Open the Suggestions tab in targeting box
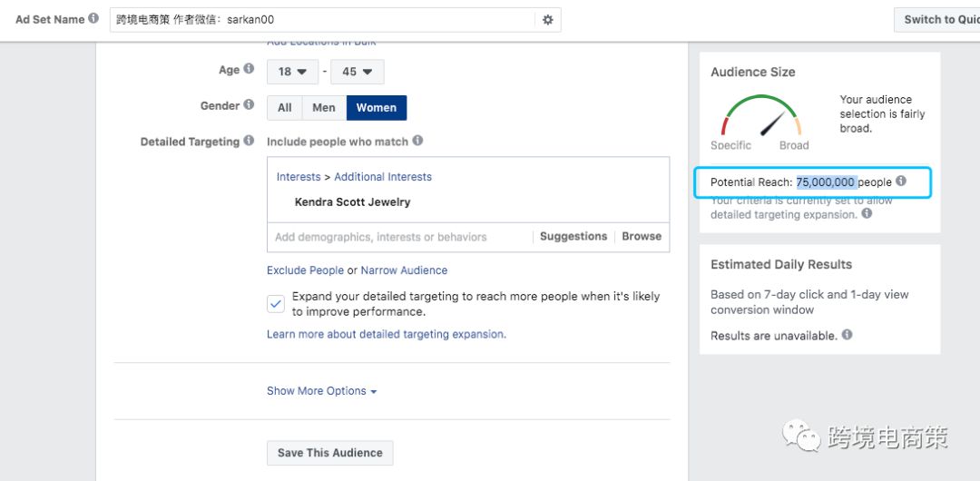Screen dimensions: 980x481 pyautogui.click(x=573, y=237)
